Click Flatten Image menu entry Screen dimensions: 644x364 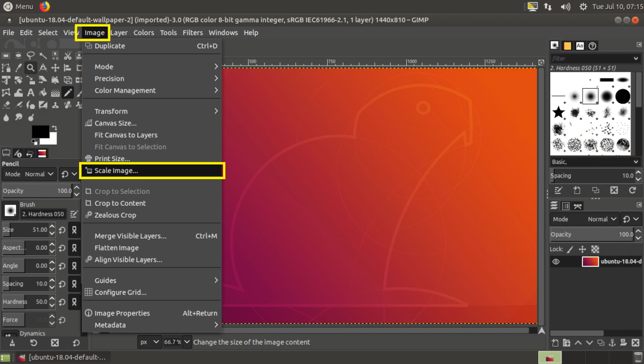(116, 248)
